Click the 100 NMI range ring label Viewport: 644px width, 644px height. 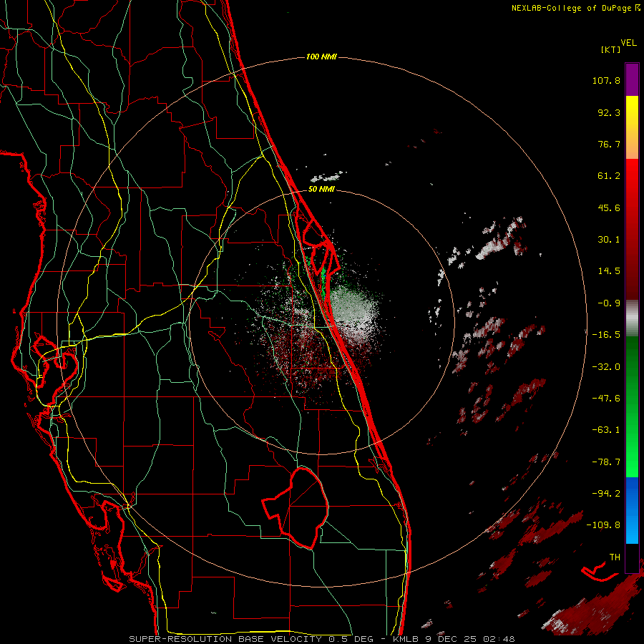(321, 57)
